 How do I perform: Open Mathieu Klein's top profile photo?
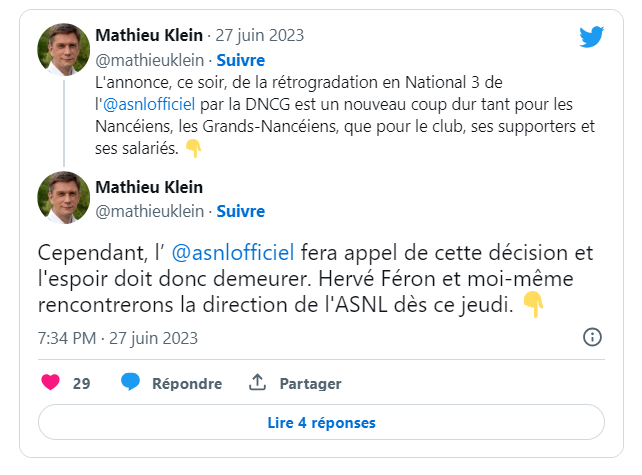(x=64, y=49)
